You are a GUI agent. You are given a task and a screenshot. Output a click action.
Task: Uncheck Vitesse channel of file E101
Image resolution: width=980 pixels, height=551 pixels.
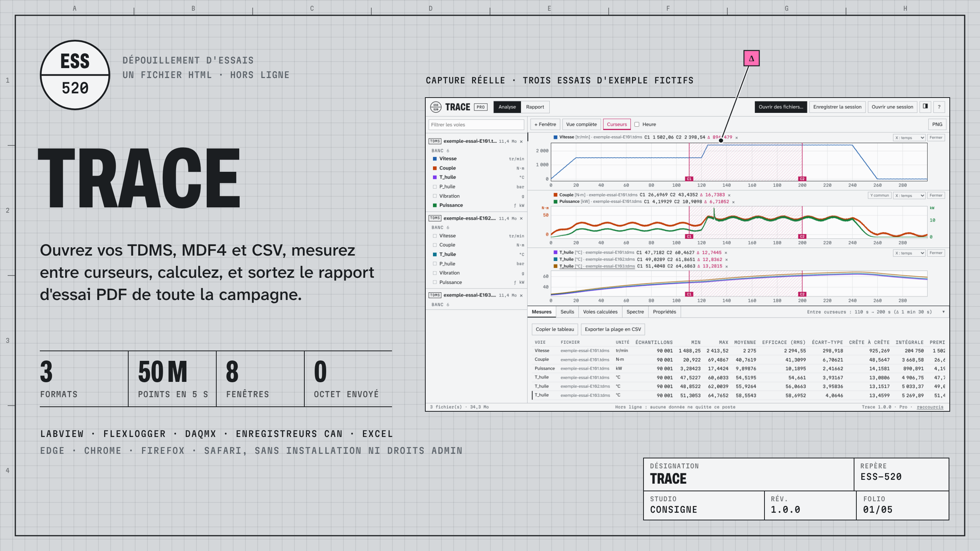[x=435, y=159]
